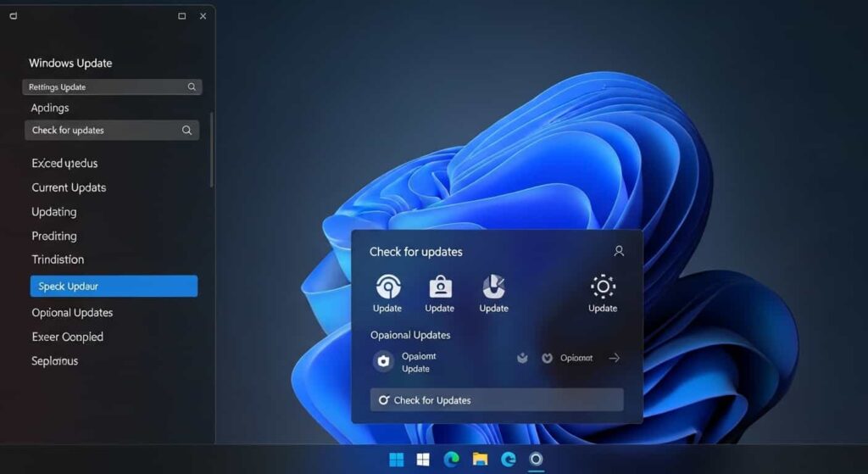Click the Opaional Updates heading in popup

[x=410, y=335]
